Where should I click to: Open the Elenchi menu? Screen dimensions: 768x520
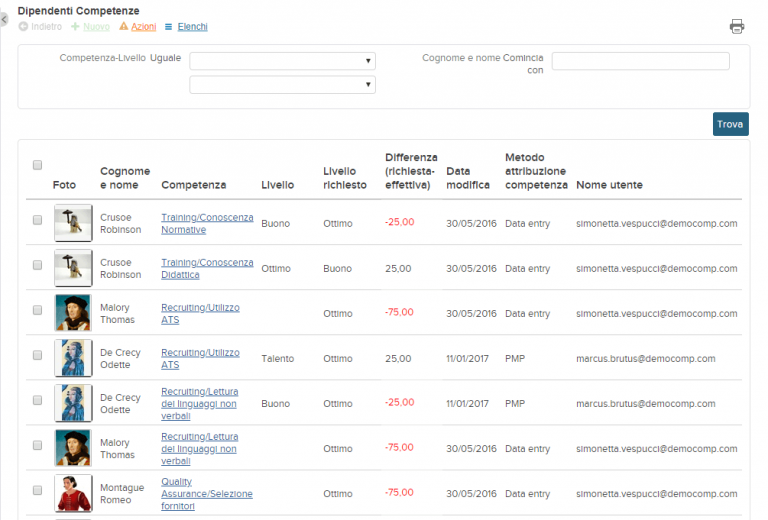pos(192,26)
